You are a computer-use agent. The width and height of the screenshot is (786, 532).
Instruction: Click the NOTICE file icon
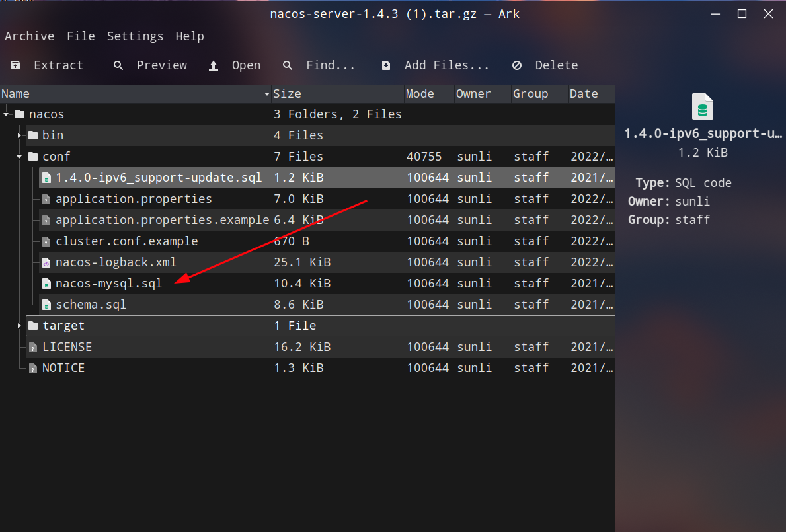coord(33,369)
